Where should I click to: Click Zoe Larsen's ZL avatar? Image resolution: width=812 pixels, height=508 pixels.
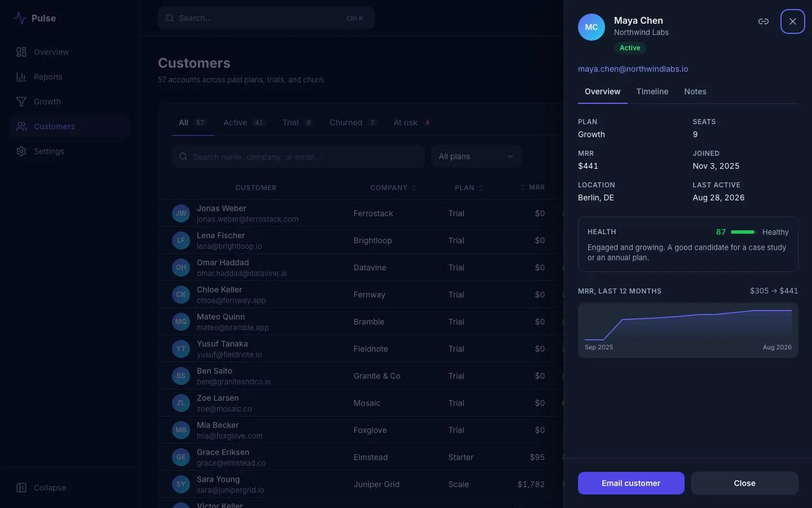(181, 403)
